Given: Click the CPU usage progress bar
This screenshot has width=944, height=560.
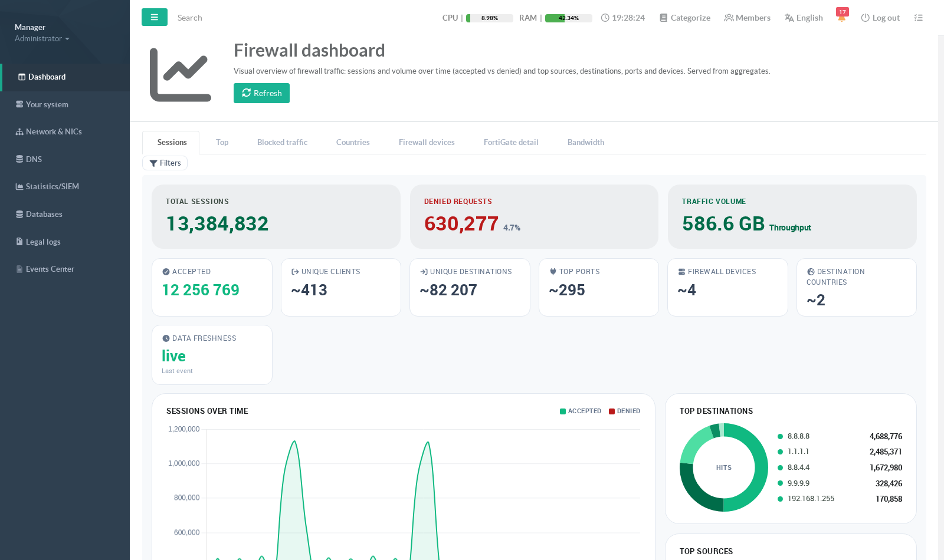Looking at the screenshot, I should click(490, 18).
